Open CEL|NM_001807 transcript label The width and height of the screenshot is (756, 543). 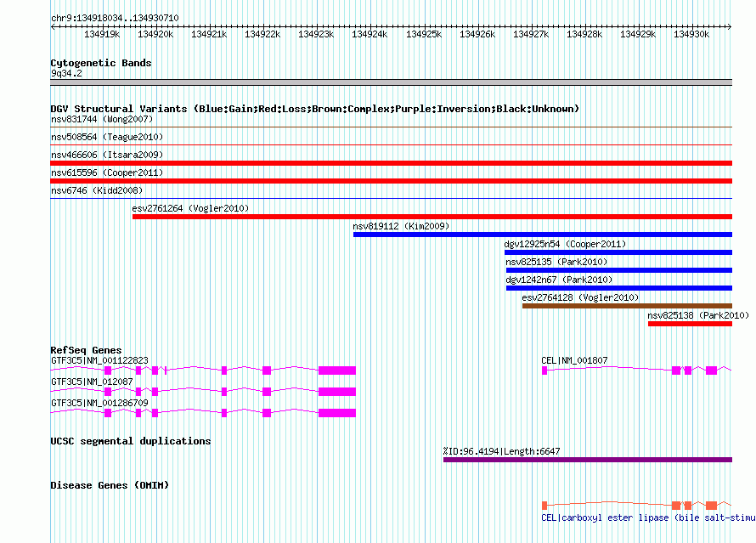(x=574, y=360)
